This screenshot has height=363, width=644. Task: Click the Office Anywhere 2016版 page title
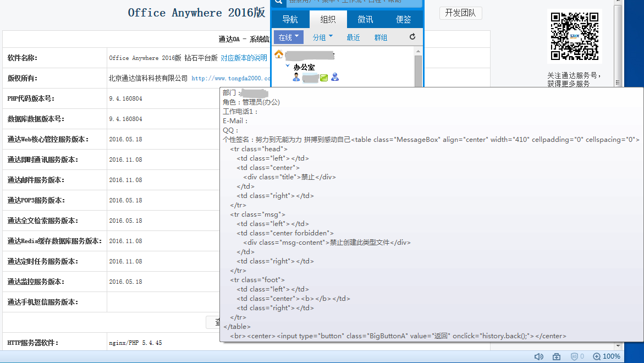click(197, 13)
